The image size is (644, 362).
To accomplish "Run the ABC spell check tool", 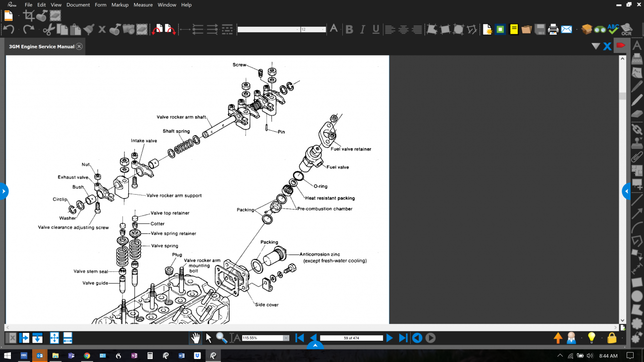I will pos(613,29).
